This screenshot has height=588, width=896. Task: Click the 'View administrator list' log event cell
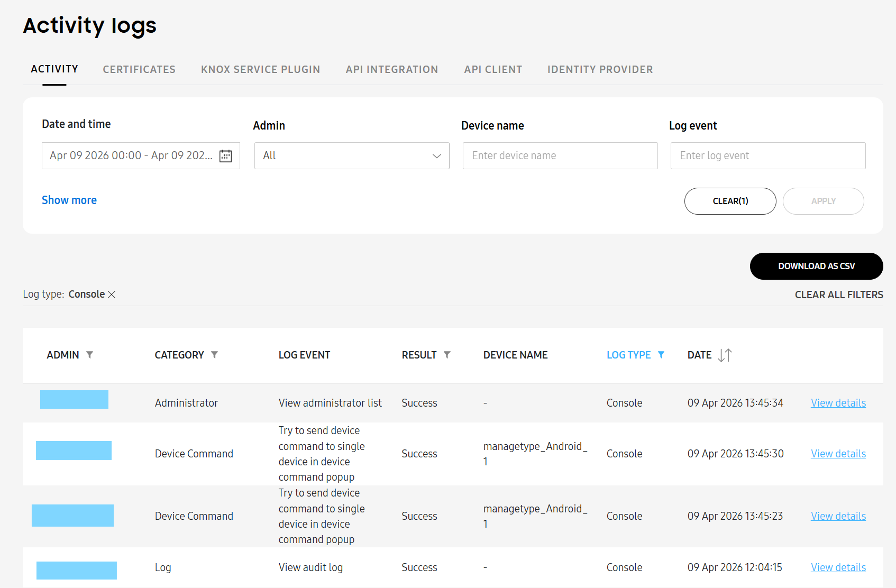coord(330,403)
